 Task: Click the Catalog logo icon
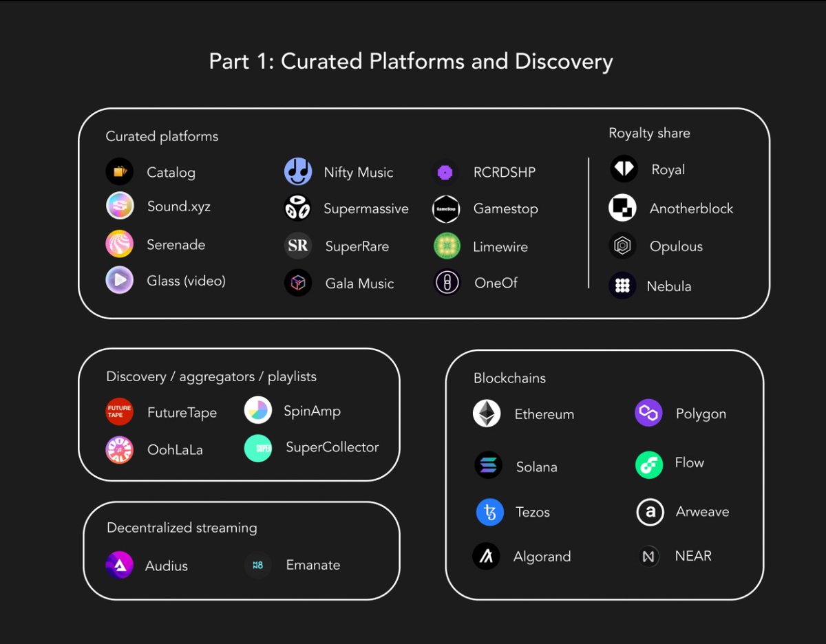pos(120,172)
